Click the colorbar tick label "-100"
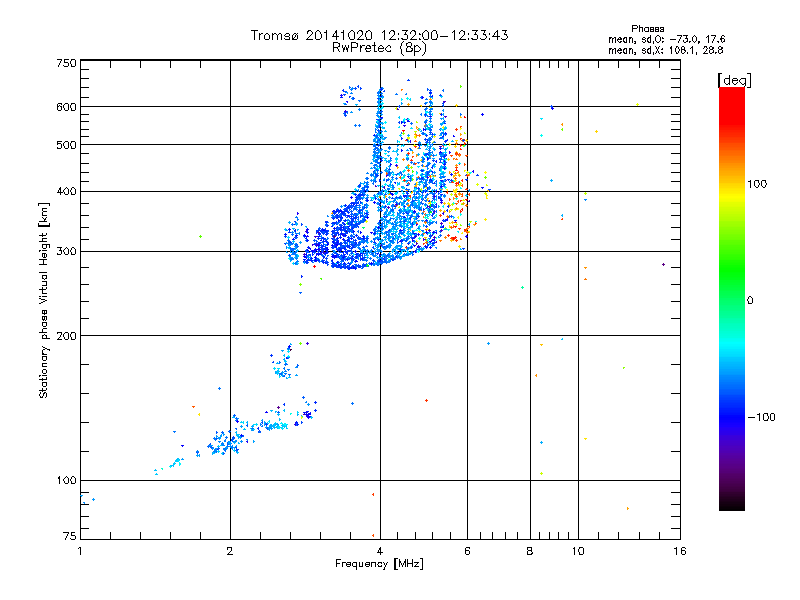The height and width of the screenshot is (600, 800). 762,417
